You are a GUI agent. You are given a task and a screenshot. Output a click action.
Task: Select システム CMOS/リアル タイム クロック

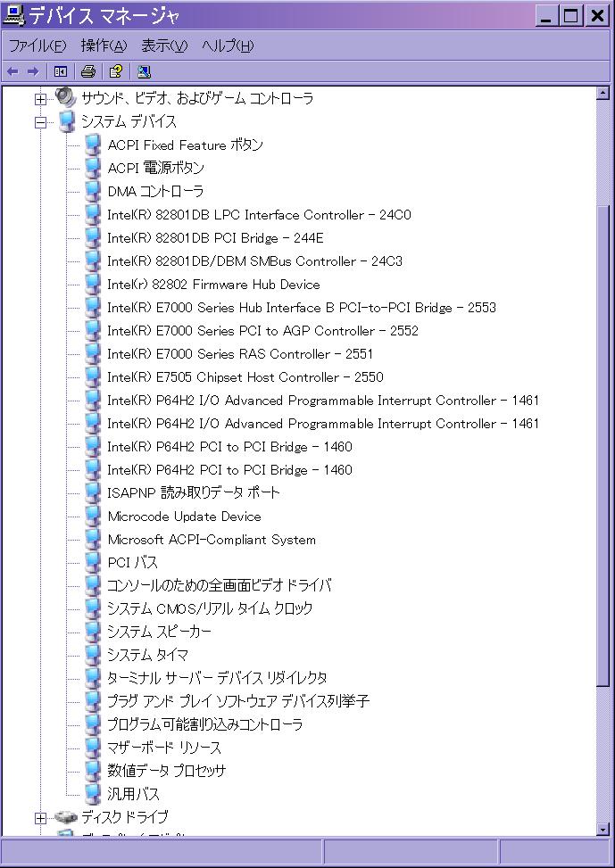tap(210, 608)
